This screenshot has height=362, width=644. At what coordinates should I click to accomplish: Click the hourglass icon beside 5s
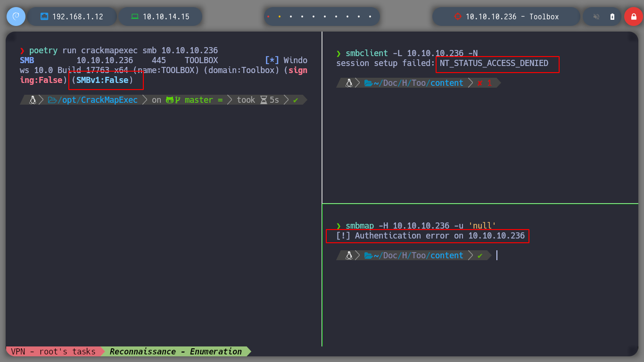point(264,100)
